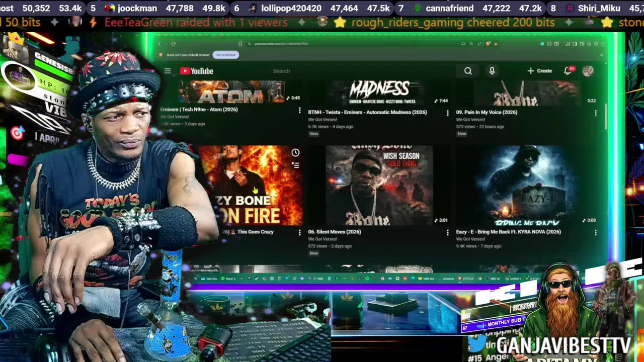Screen dimensions: 644x362
Task: Click the magnifier search button
Action: pos(468,71)
